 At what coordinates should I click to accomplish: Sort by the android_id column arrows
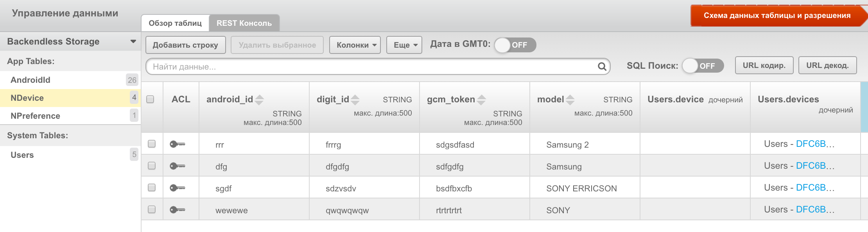[259, 100]
